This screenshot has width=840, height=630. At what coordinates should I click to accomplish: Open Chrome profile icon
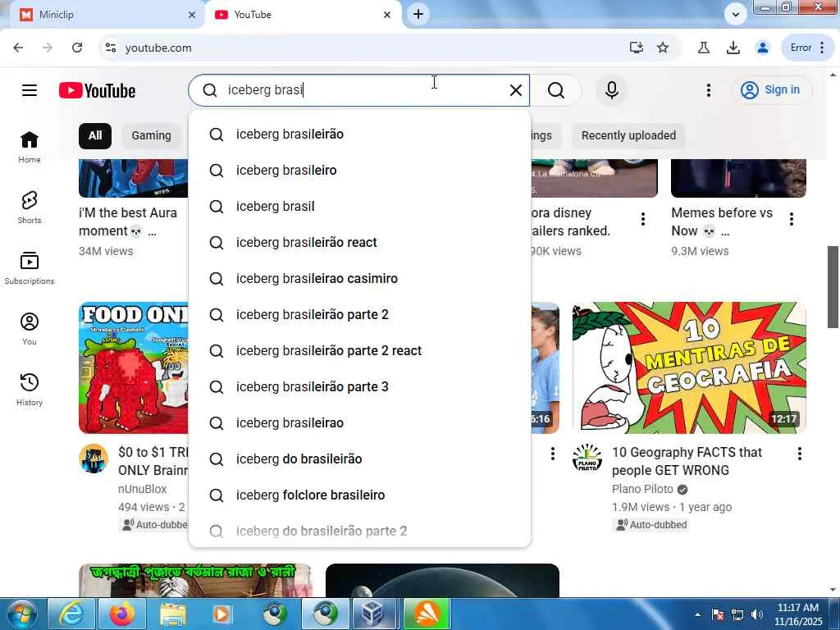(762, 48)
